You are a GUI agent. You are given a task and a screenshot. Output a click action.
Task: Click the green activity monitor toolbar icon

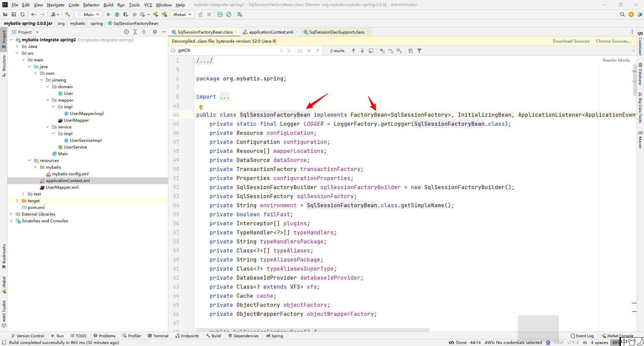pos(220,14)
